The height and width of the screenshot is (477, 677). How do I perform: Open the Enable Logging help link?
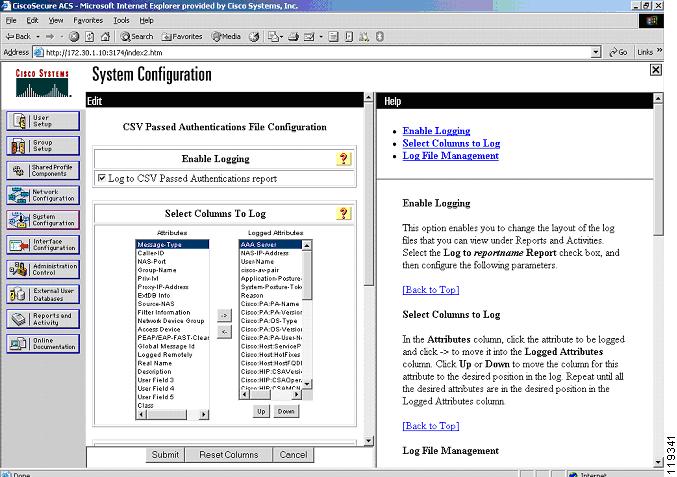tap(436, 131)
